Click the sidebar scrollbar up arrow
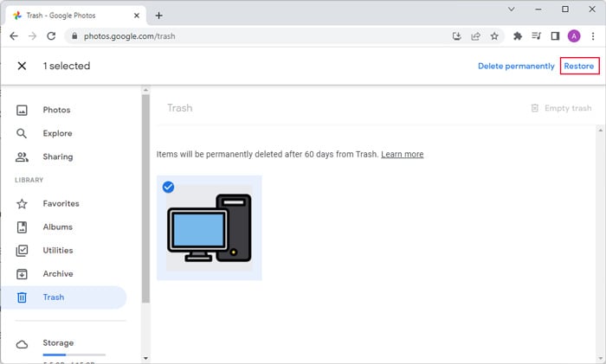The image size is (606, 364). 145,90
